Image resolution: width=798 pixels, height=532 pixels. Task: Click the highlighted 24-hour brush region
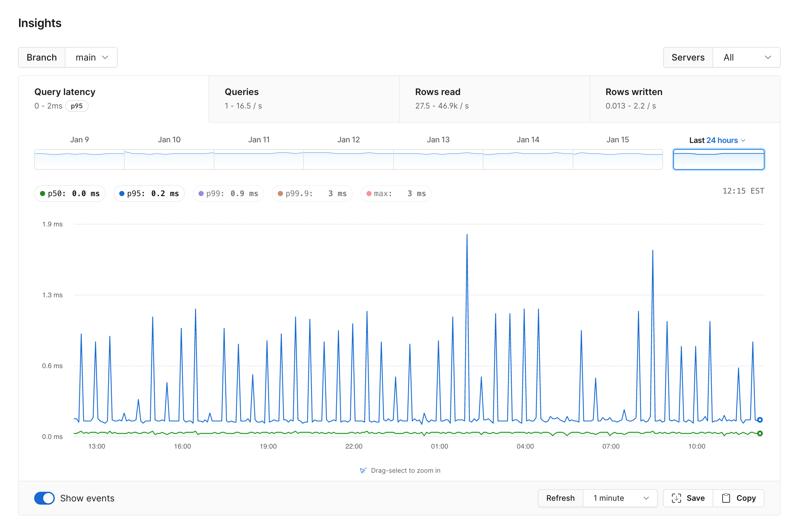click(x=718, y=159)
